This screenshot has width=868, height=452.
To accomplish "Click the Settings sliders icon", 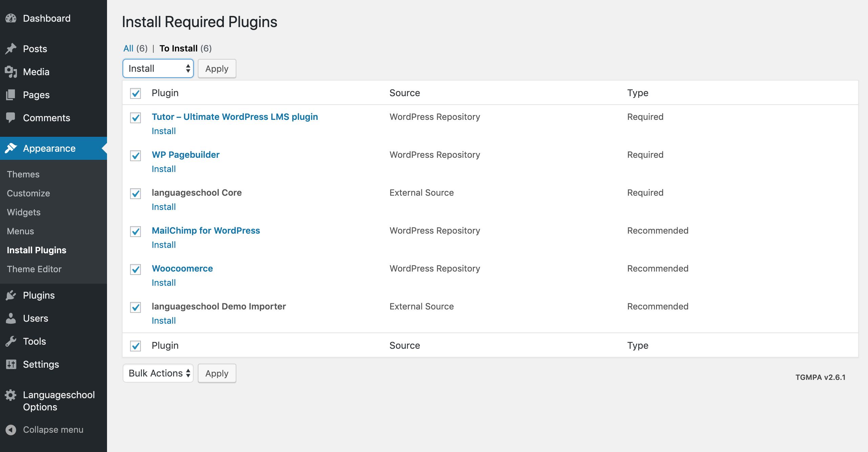I will click(x=11, y=364).
